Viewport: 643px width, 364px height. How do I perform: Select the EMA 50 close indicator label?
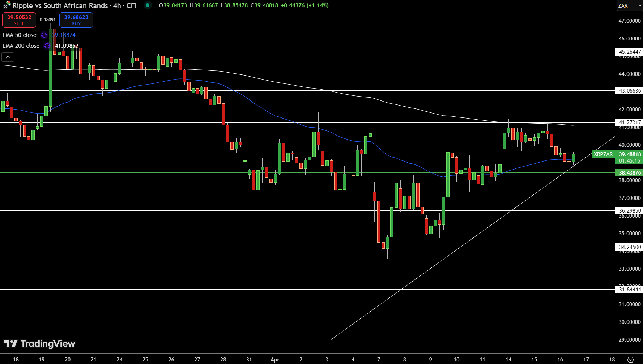[x=20, y=35]
